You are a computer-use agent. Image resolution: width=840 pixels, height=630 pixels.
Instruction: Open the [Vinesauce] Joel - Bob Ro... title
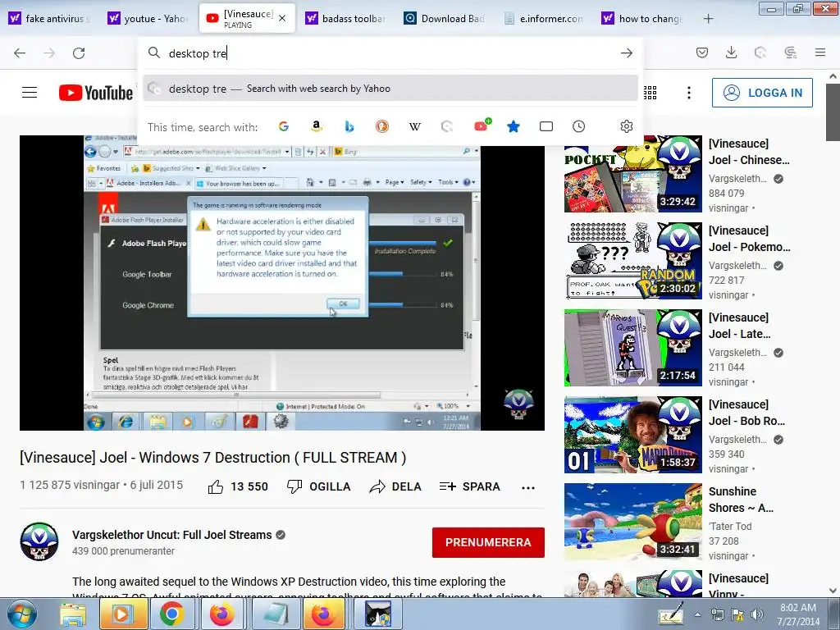(x=746, y=413)
